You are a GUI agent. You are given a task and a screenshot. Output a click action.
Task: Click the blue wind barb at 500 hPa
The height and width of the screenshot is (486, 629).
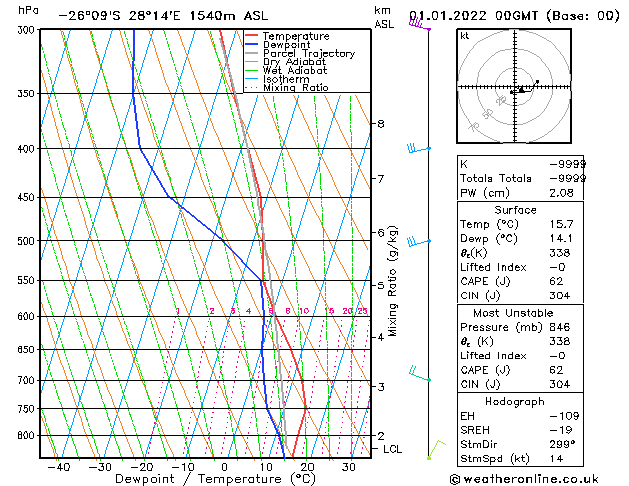pyautogui.click(x=419, y=241)
